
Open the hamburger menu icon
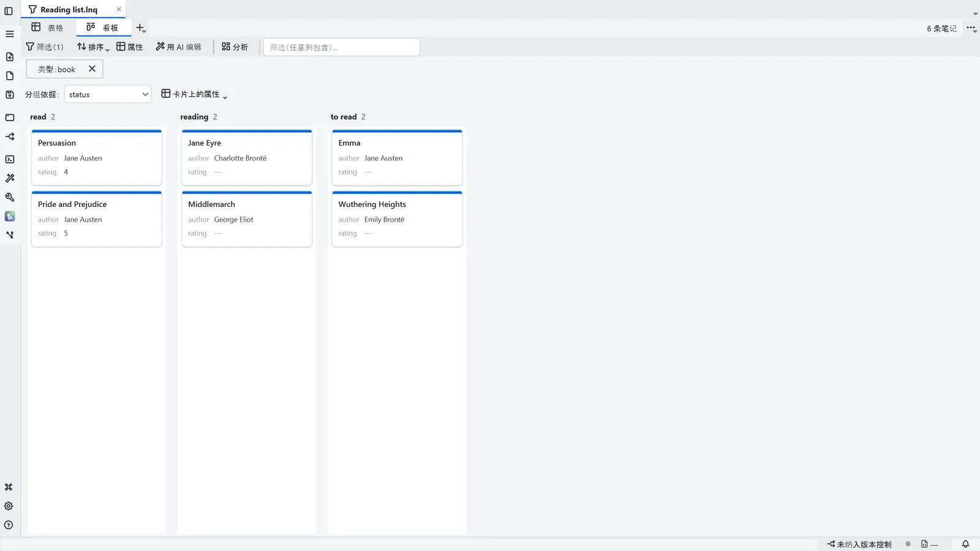click(9, 34)
